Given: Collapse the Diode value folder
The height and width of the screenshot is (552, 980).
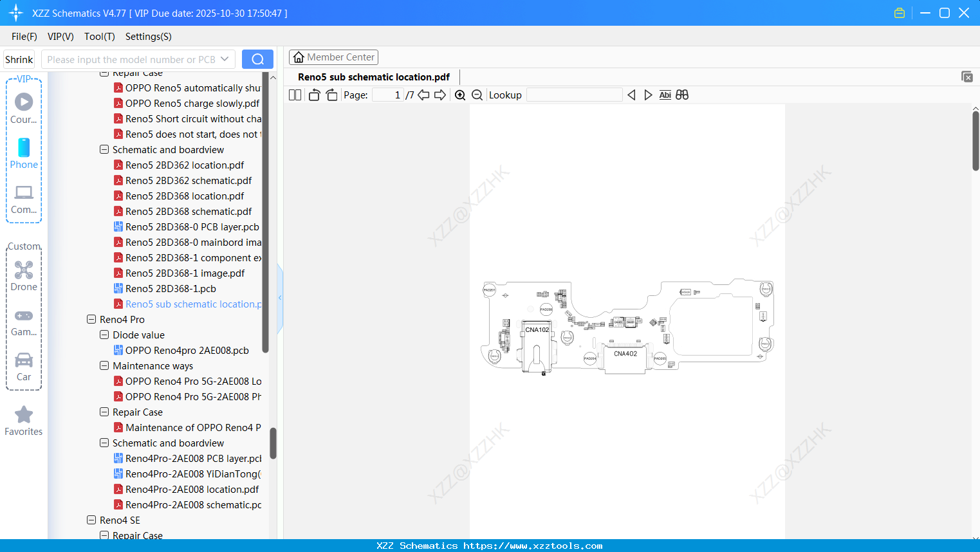Looking at the screenshot, I should [104, 335].
